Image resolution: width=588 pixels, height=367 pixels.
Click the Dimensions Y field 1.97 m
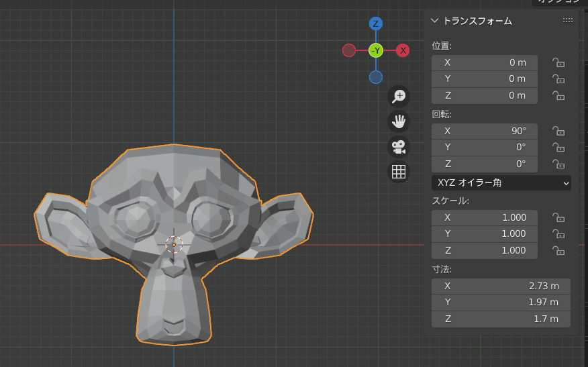click(x=501, y=302)
